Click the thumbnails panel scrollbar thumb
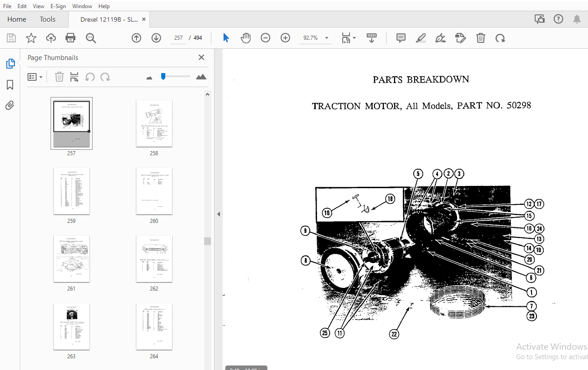 tap(207, 241)
